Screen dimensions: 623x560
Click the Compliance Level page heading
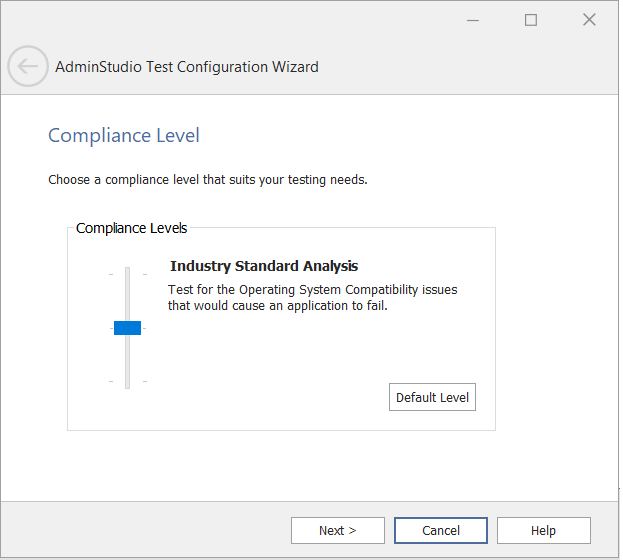pyautogui.click(x=124, y=136)
